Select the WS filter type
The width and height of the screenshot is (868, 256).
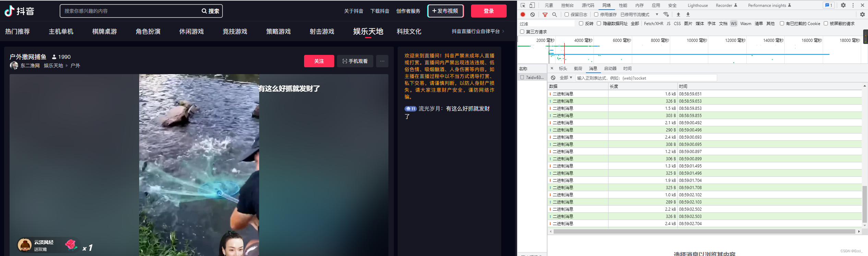pos(734,23)
